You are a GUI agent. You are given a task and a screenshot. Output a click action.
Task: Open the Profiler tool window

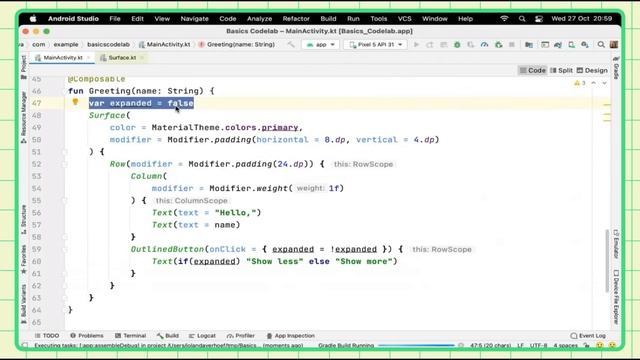(x=240, y=336)
